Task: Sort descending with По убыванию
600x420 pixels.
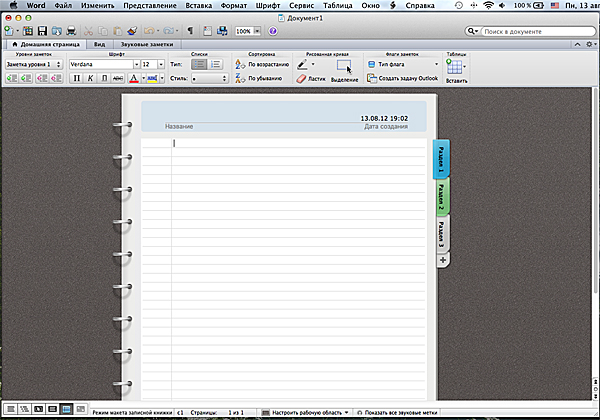Action: point(262,77)
